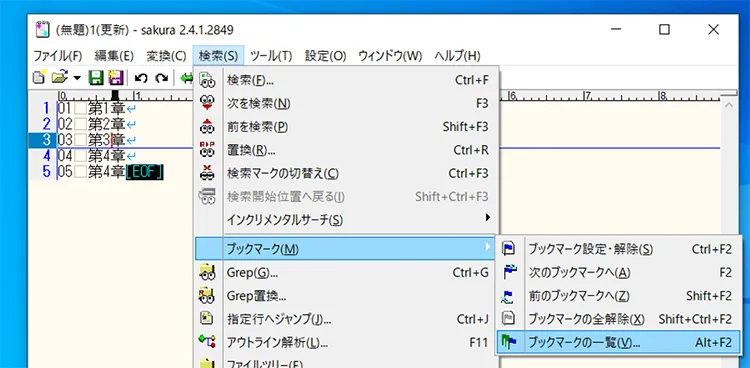Click the New file toolbar icon
This screenshot has height=368, width=750.
click(x=40, y=77)
